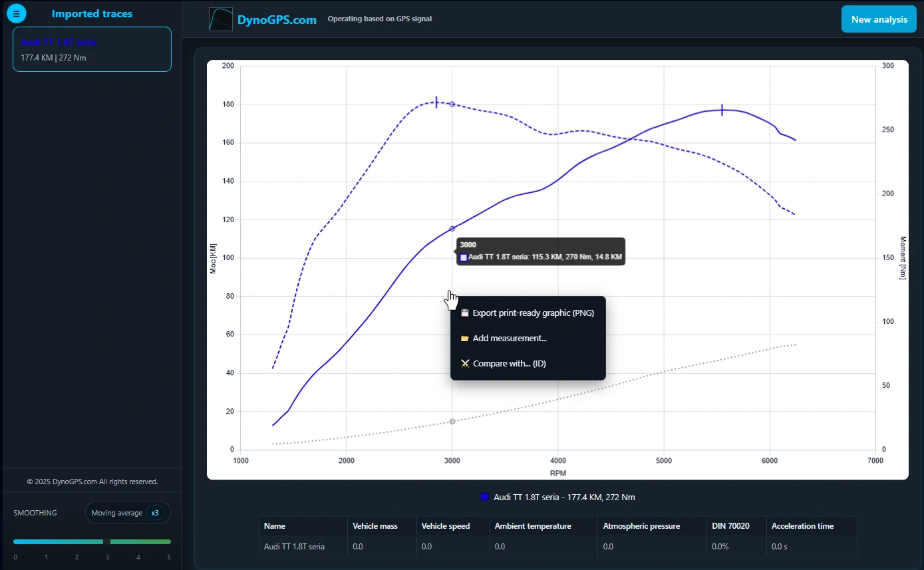Click the Vehicle mass column header

tap(375, 526)
